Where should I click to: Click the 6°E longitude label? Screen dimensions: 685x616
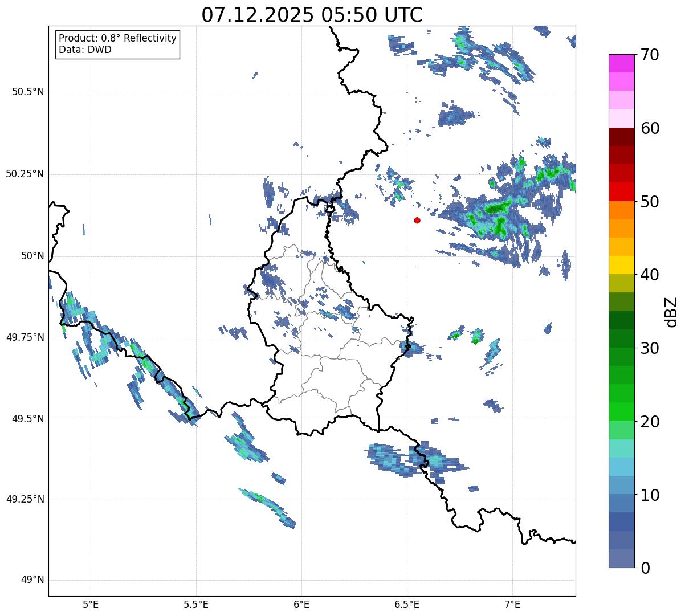coord(301,604)
